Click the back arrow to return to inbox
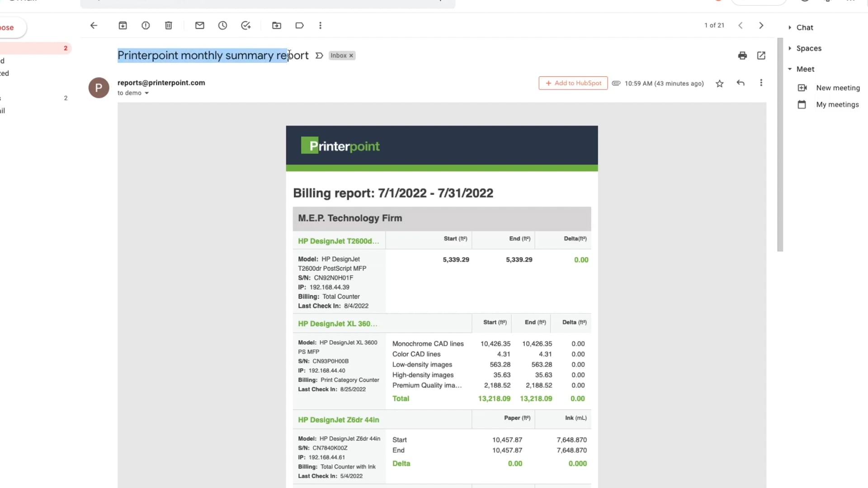 pos(94,26)
